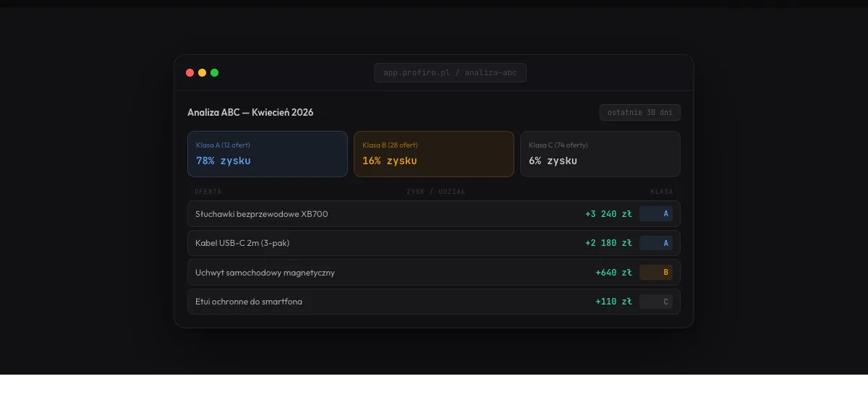Click the +640 zł profit value
Image resolution: width=868 pixels, height=405 pixels.
click(x=614, y=273)
